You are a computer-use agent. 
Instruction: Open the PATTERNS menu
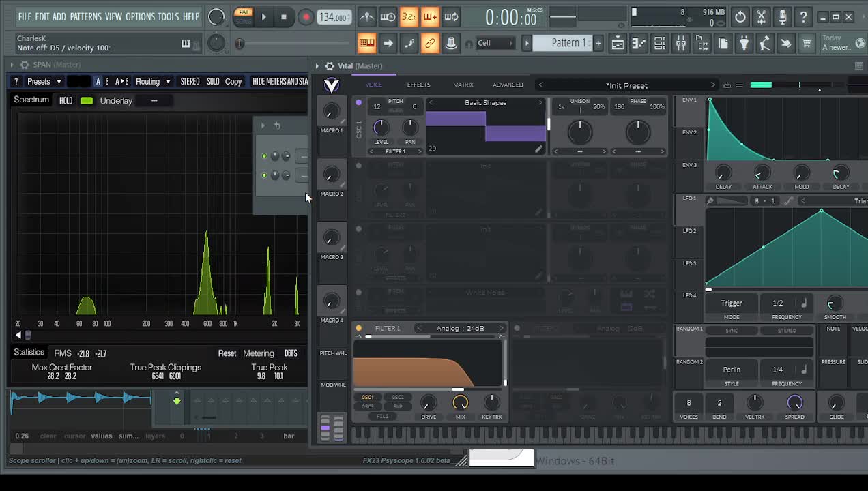85,16
